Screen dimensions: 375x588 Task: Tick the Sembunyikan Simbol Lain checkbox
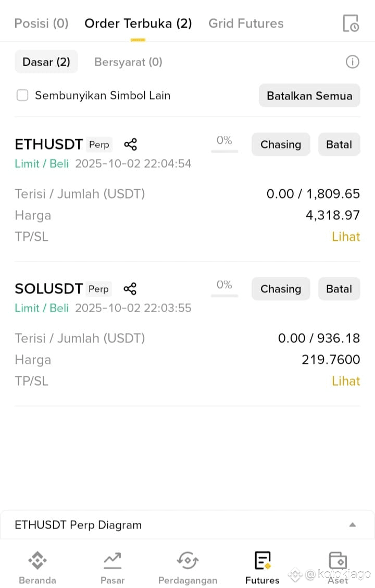point(22,95)
